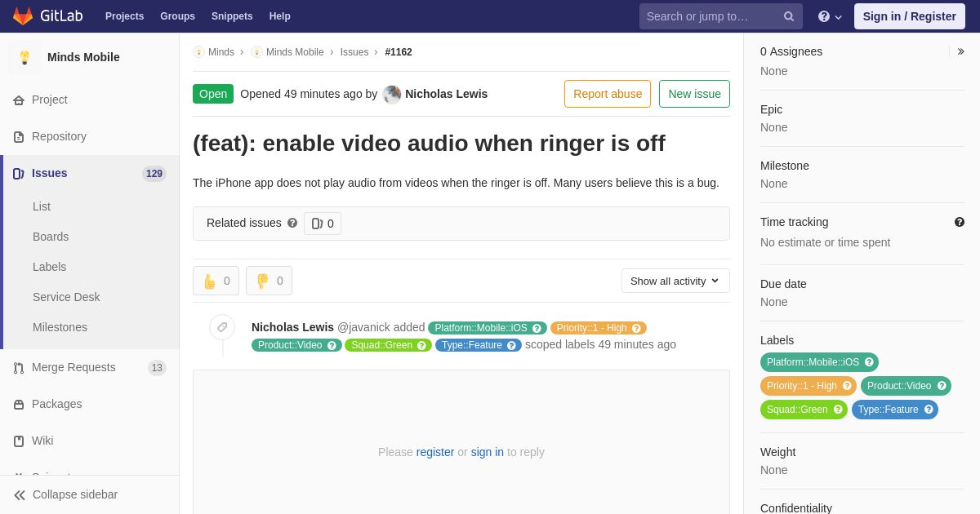Open Snippets in top navigation
This screenshot has height=514, width=980.
tap(232, 16)
